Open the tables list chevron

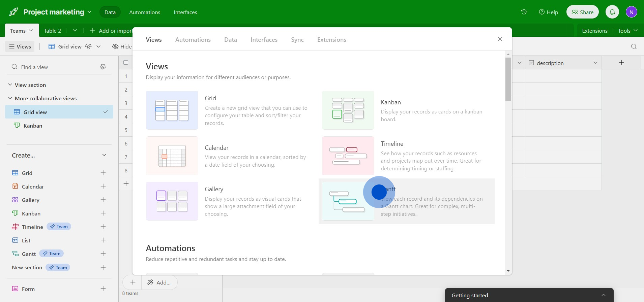point(75,30)
